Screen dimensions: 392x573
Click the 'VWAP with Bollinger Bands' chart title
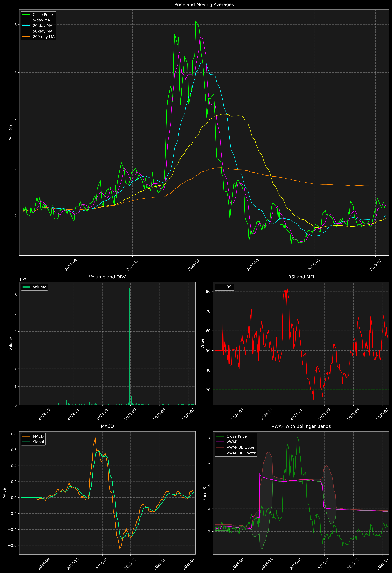pos(301,426)
